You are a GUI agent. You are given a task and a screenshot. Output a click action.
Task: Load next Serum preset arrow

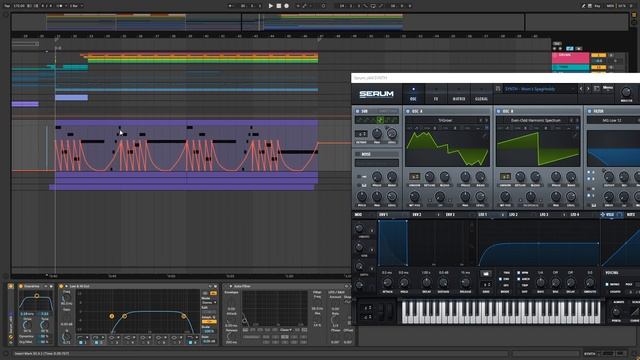588,89
